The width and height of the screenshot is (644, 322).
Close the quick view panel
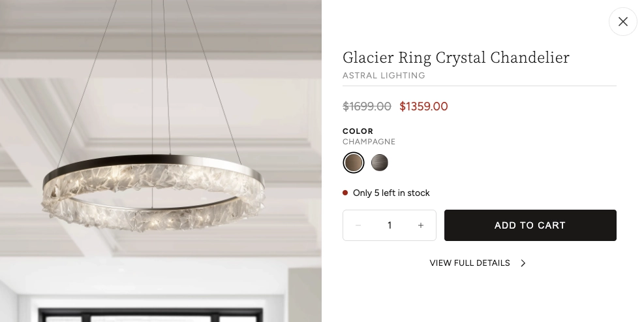click(622, 22)
